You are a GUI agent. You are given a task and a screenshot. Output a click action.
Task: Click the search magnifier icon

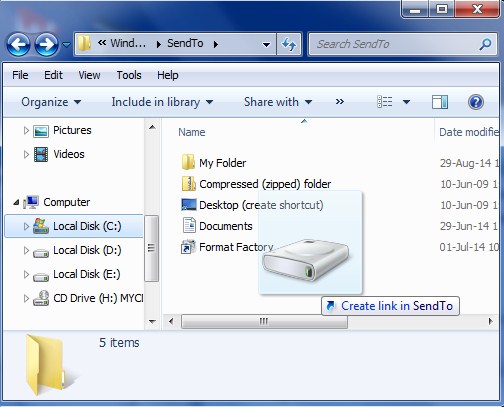485,44
